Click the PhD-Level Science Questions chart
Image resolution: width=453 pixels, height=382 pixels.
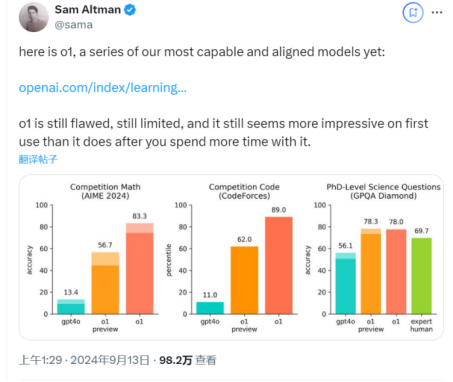[373, 257]
